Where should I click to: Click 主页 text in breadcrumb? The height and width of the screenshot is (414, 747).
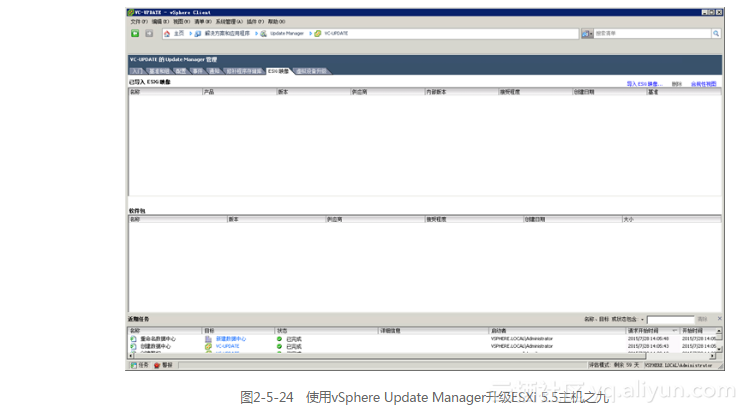pos(179,33)
